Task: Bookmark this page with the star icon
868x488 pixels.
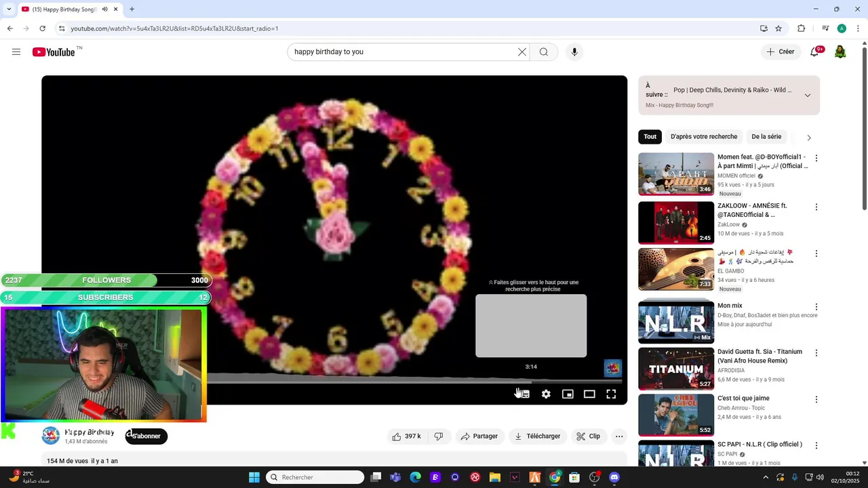Action: pyautogui.click(x=778, y=28)
